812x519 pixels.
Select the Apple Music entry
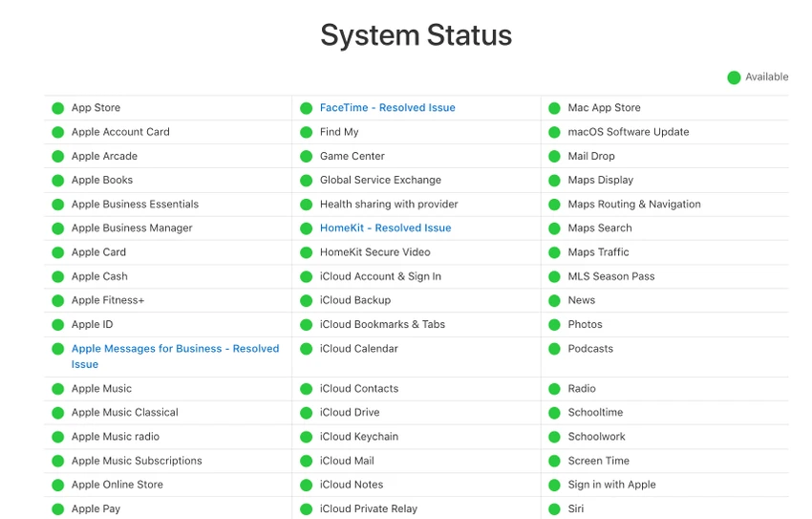click(x=101, y=388)
